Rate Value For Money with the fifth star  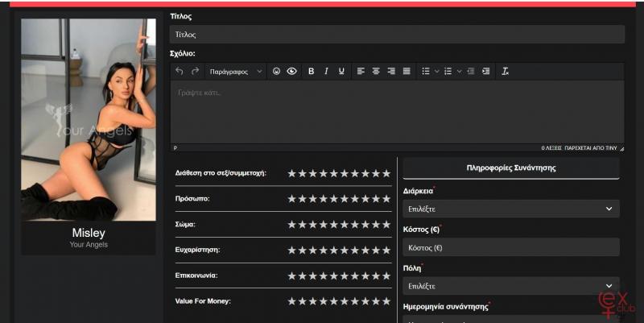[x=334, y=301]
